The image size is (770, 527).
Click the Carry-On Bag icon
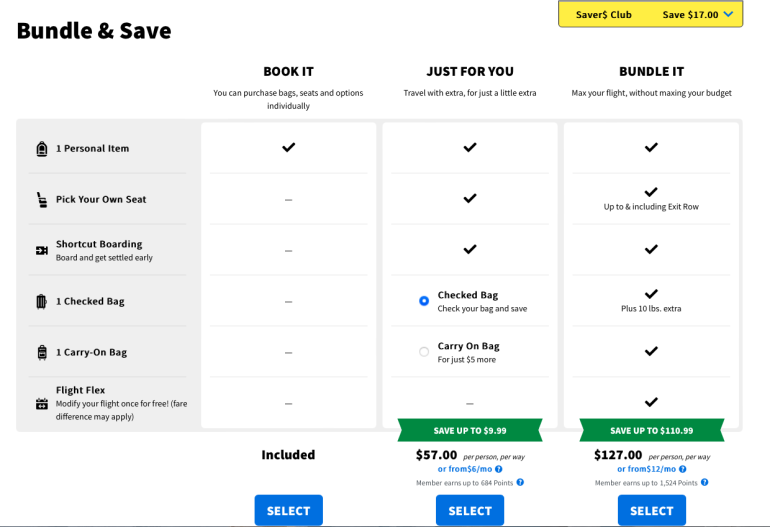(x=42, y=352)
